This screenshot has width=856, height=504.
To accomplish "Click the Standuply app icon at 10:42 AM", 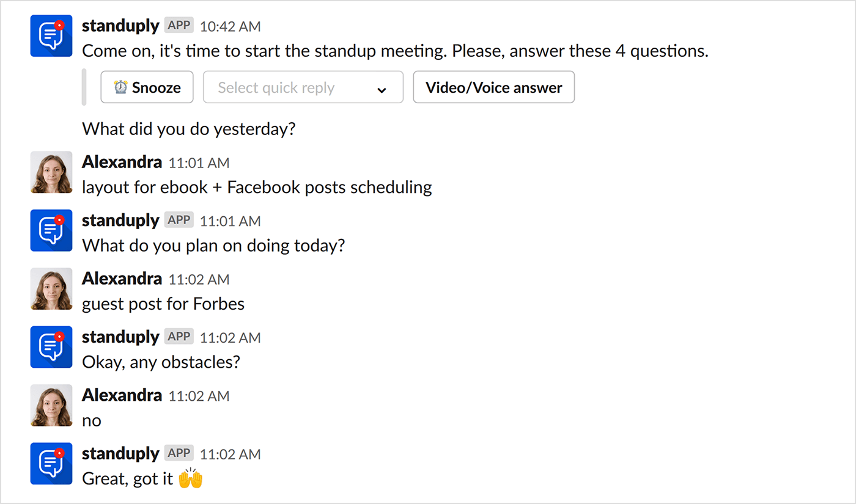I will pos(51,35).
